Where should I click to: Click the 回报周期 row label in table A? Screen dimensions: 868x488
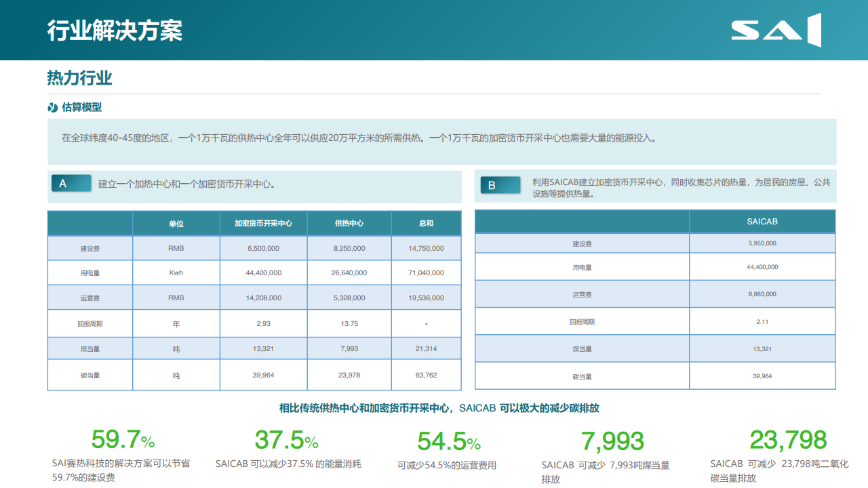[x=90, y=324]
